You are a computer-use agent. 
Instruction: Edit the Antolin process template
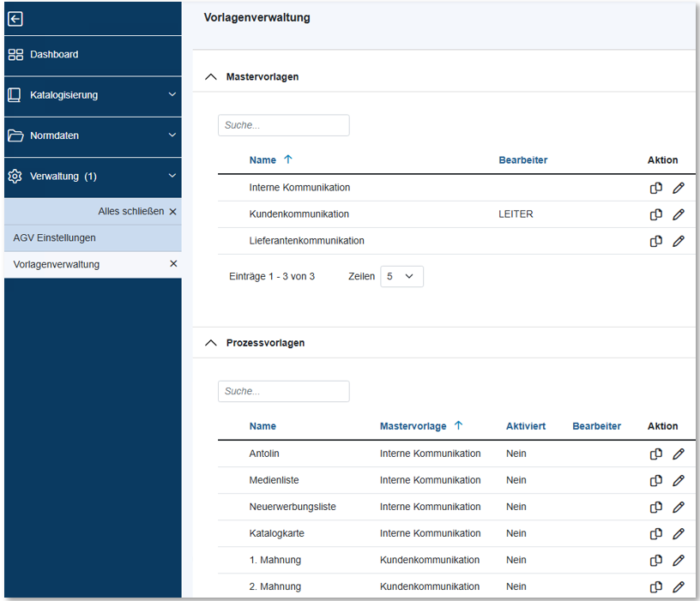(679, 454)
